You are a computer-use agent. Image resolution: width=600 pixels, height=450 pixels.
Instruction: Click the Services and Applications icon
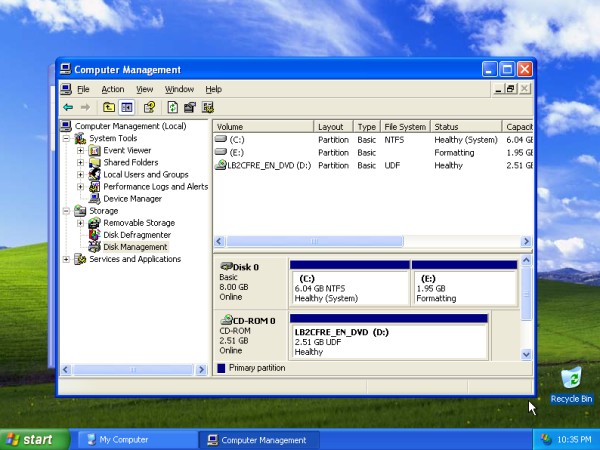pos(80,259)
